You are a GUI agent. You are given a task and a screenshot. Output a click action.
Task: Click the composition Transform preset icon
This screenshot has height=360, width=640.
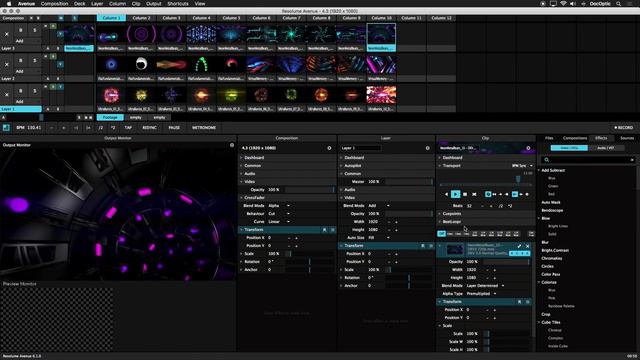pyautogui.click(x=324, y=230)
